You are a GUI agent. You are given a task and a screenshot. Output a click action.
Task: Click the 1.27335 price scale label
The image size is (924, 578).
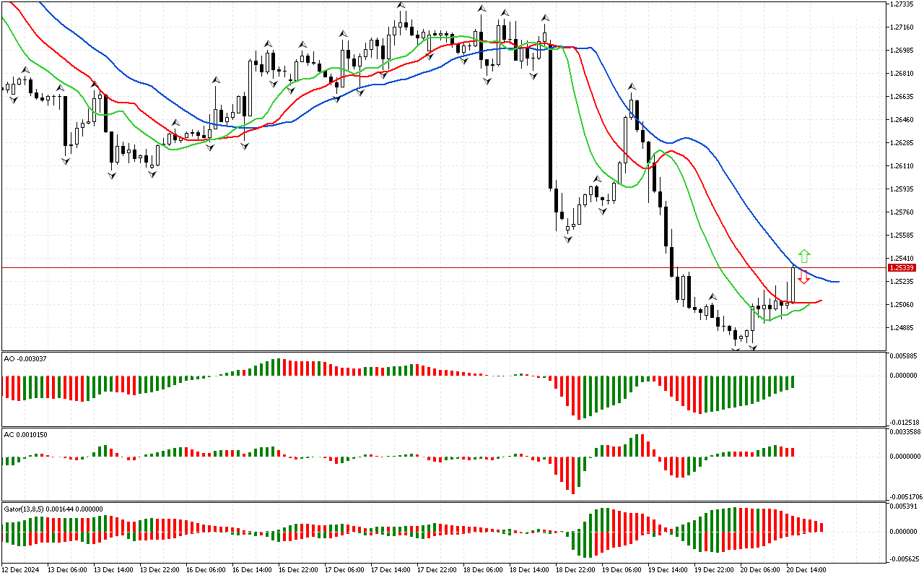[903, 4]
